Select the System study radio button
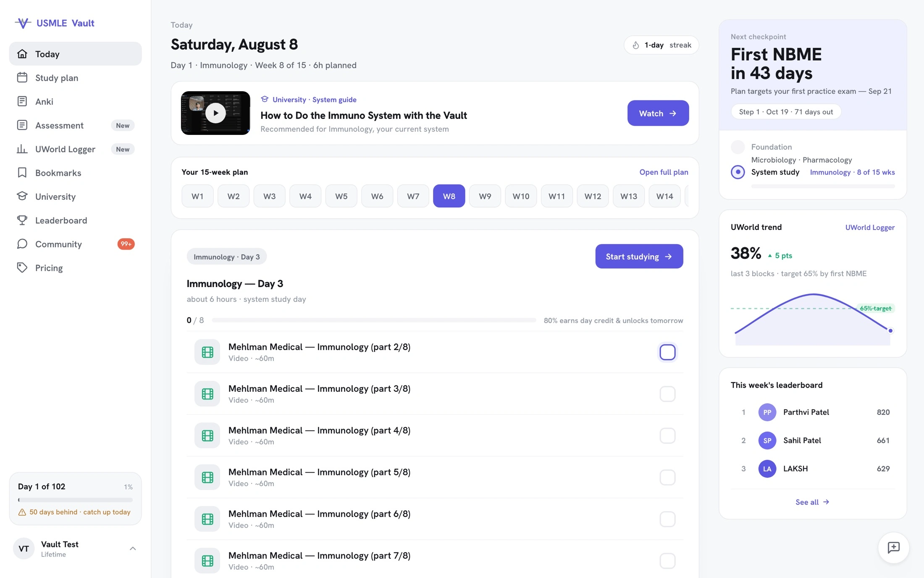The height and width of the screenshot is (578, 924). tap(738, 172)
